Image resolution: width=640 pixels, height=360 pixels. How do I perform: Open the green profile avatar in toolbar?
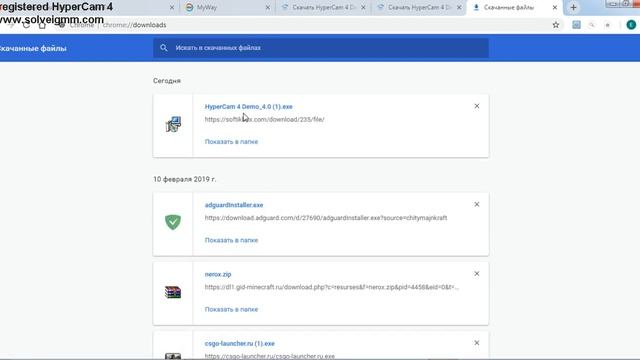coord(631,25)
